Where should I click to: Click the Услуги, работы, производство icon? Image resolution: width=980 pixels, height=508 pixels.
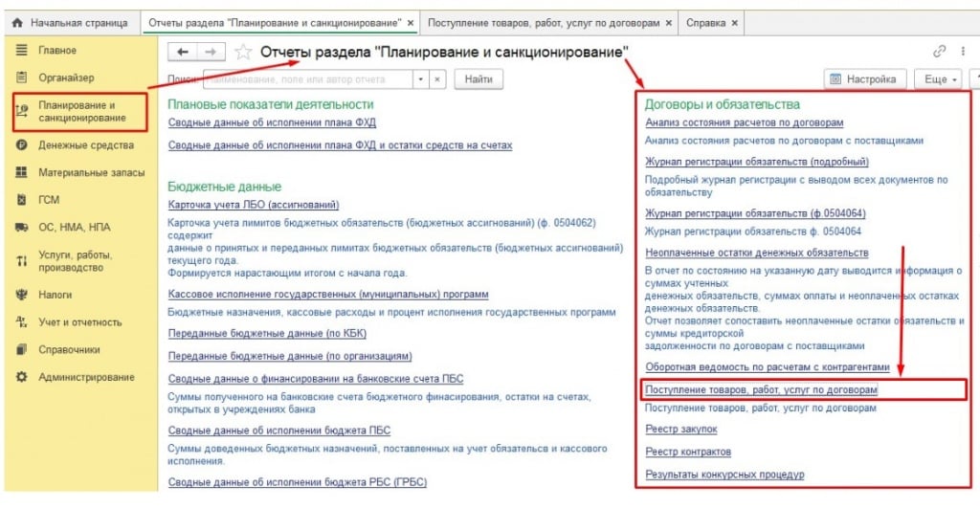(x=21, y=261)
